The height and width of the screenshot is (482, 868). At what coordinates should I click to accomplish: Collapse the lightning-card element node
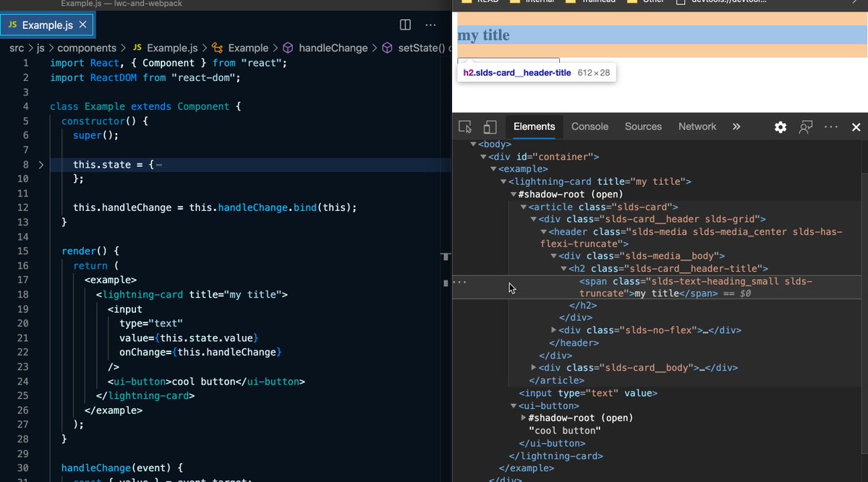(x=503, y=181)
